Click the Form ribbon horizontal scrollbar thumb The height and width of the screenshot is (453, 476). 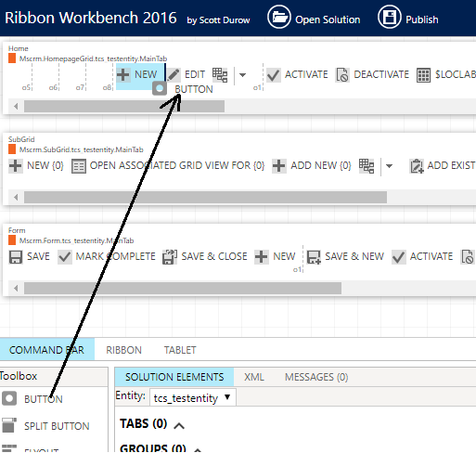[183, 289]
